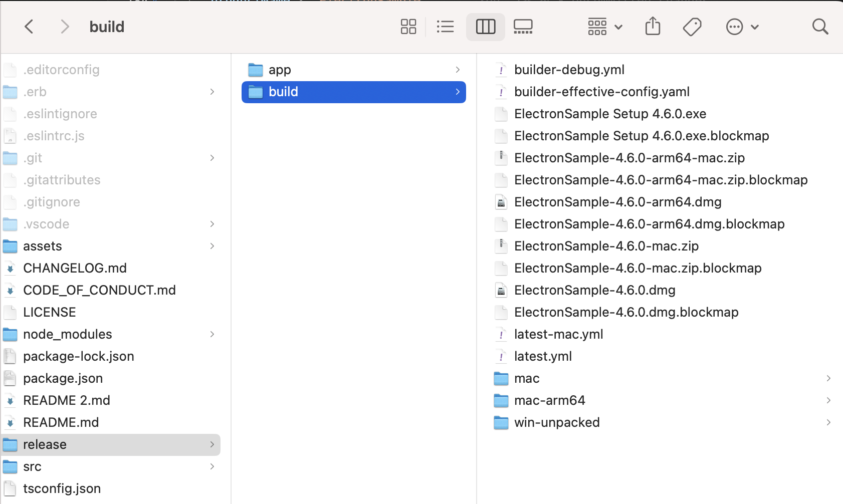
Task: Select LICENSE file name
Action: point(50,312)
